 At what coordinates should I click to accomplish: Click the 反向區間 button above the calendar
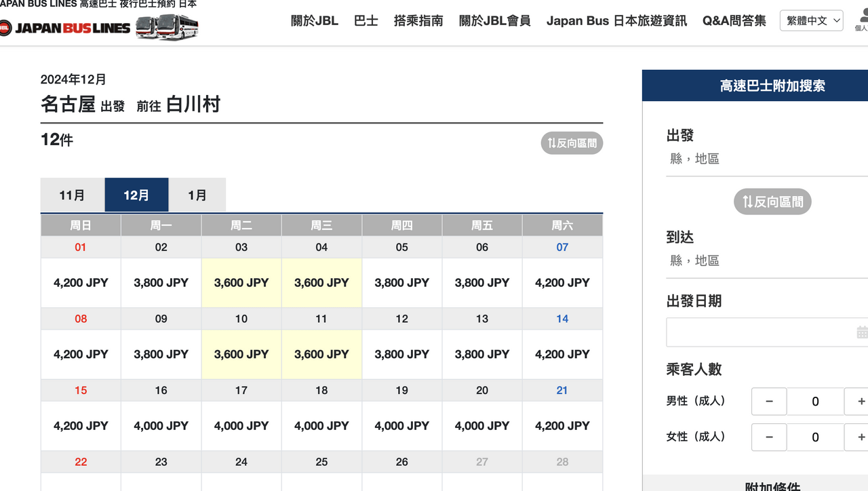point(572,143)
